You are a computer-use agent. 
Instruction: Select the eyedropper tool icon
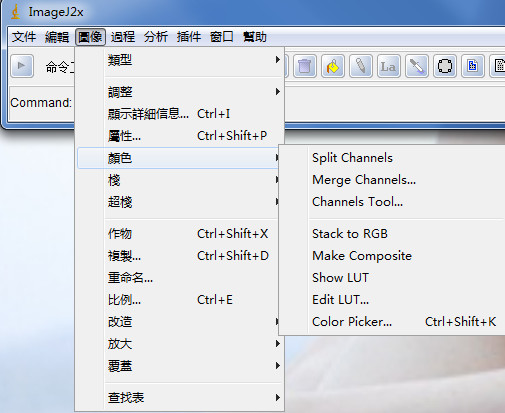[x=417, y=66]
